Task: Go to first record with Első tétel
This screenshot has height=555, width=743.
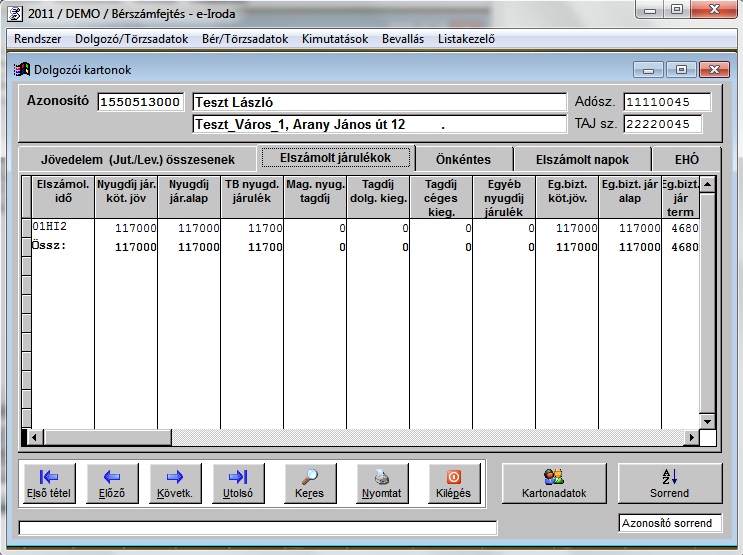Action: pos(47,483)
